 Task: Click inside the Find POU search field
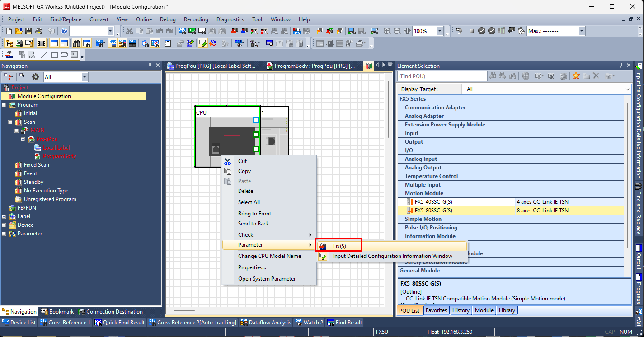tap(442, 76)
